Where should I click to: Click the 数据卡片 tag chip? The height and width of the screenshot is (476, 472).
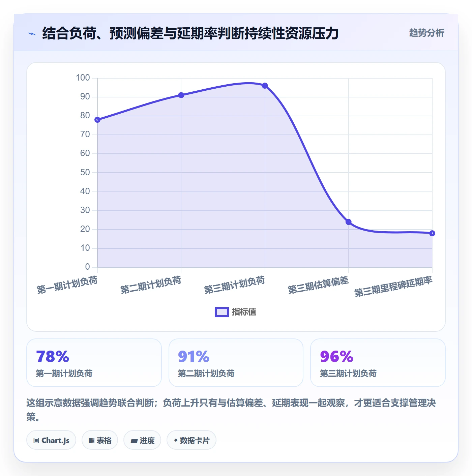pyautogui.click(x=191, y=440)
